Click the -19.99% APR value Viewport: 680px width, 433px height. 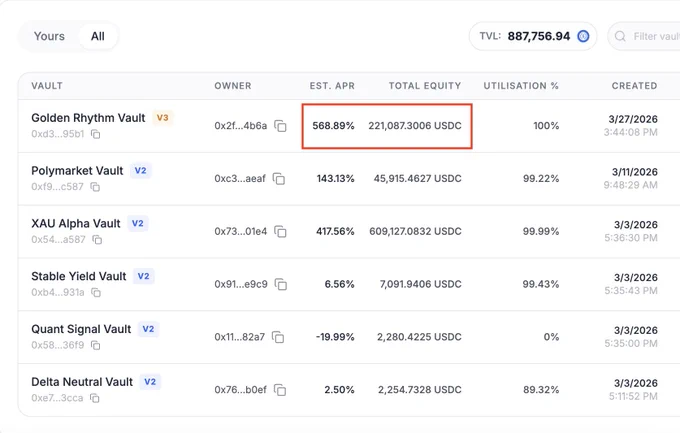click(x=335, y=337)
